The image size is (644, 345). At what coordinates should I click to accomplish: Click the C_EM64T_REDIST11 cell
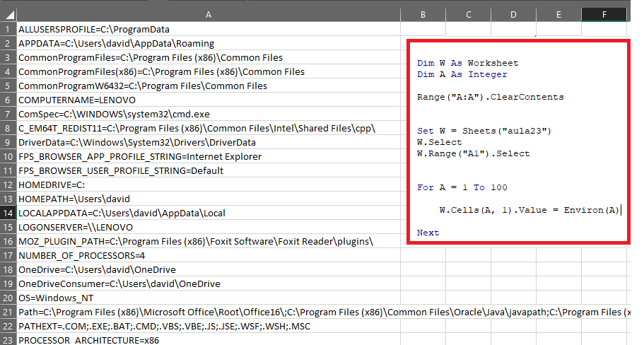(209, 128)
